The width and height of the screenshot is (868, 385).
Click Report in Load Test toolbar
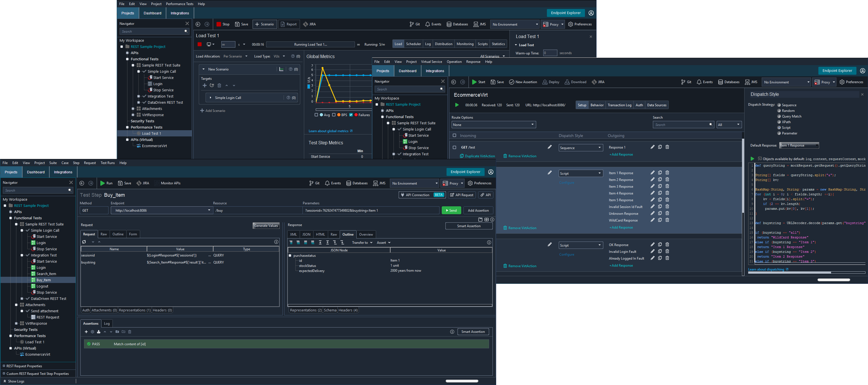coord(289,24)
